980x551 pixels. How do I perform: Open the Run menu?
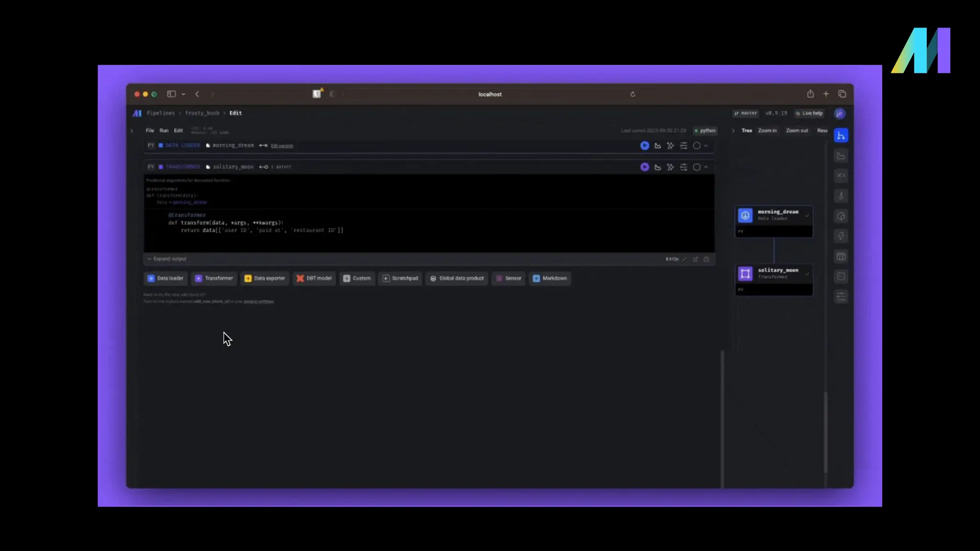(164, 131)
